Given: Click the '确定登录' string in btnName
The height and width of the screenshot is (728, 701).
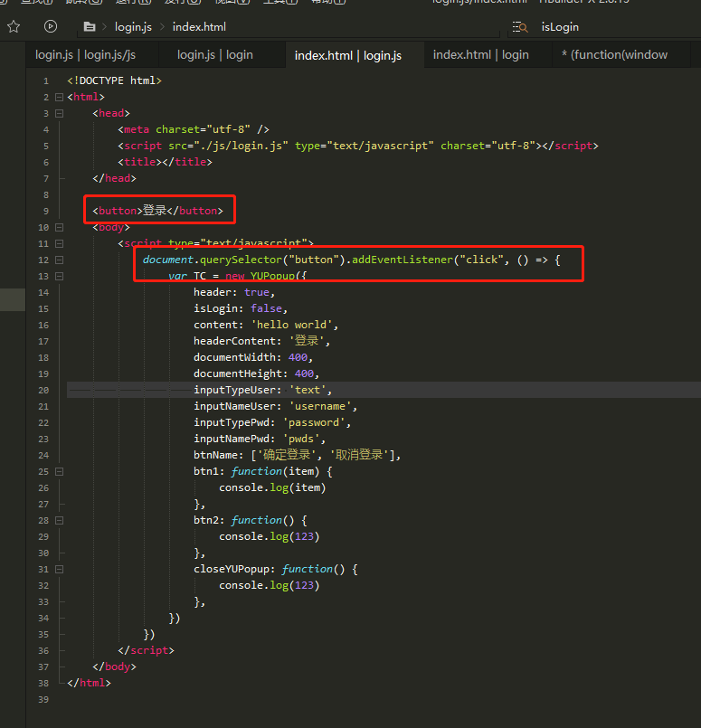Looking at the screenshot, I should [x=286, y=455].
